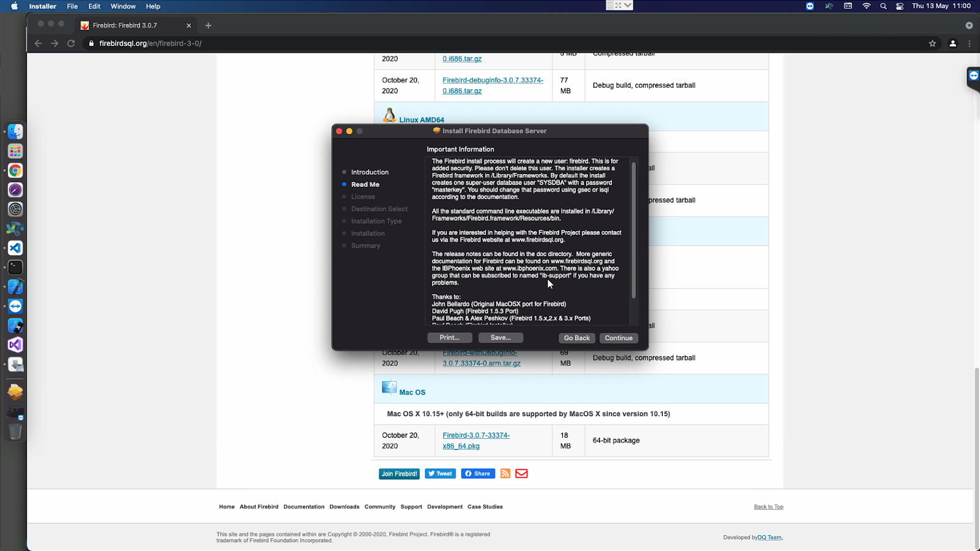This screenshot has height=551, width=980.
Task: Open Spotlight search in menu bar
Action: tap(883, 6)
